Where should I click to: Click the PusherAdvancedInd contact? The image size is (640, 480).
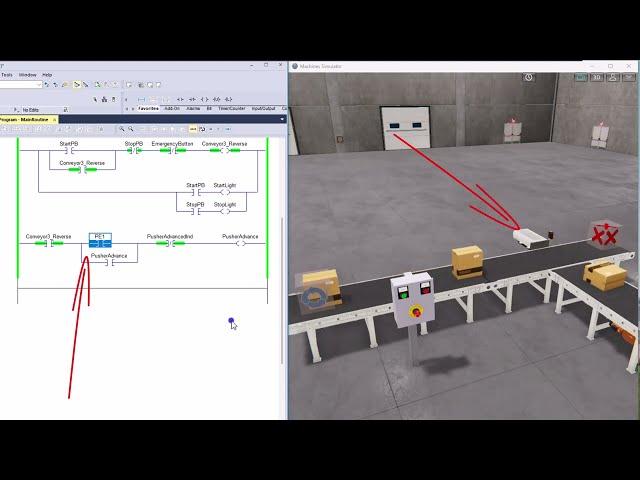point(170,242)
